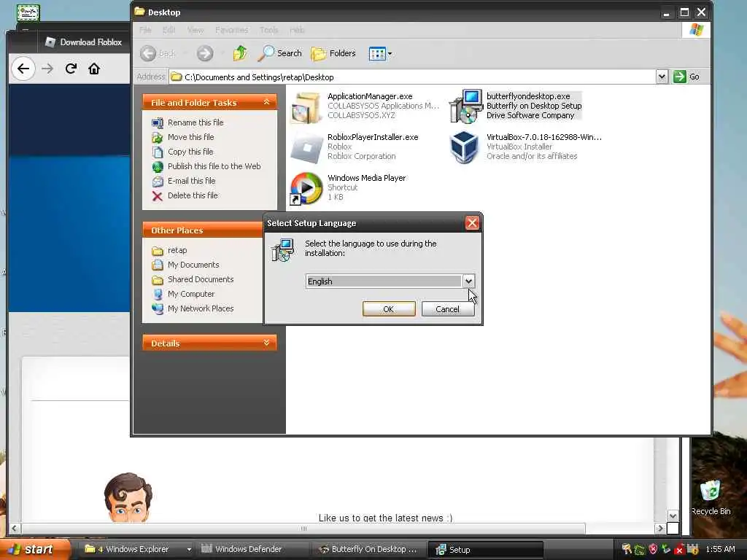Open the English language dropdown

coord(390,281)
